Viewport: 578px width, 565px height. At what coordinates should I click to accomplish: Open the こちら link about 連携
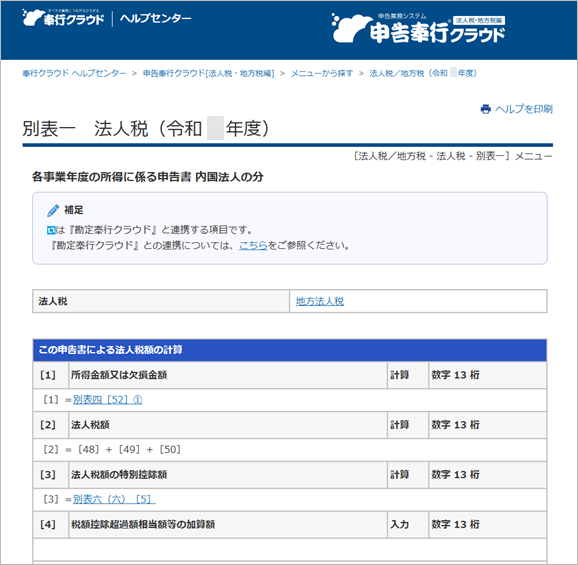pyautogui.click(x=253, y=245)
